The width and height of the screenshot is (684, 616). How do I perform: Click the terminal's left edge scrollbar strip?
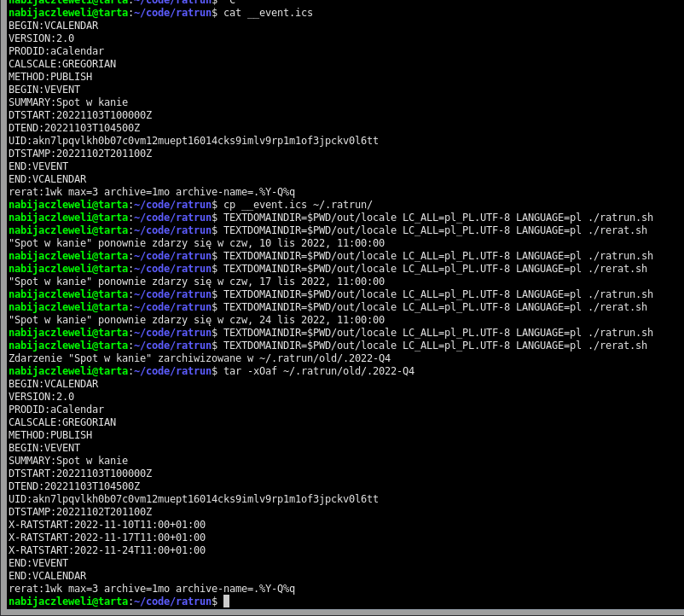click(3, 307)
